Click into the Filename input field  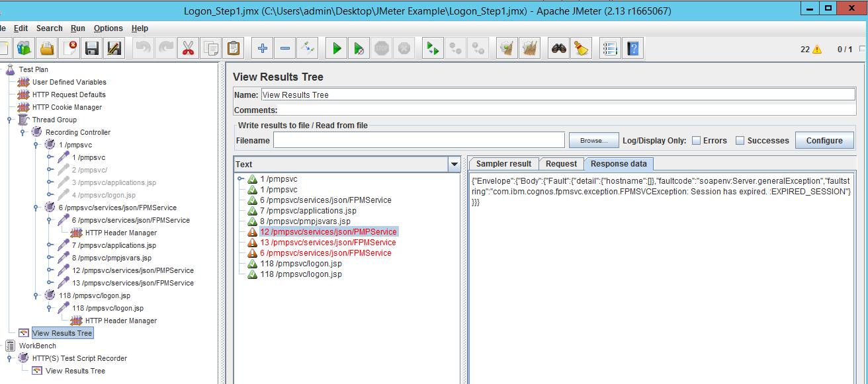(x=419, y=140)
